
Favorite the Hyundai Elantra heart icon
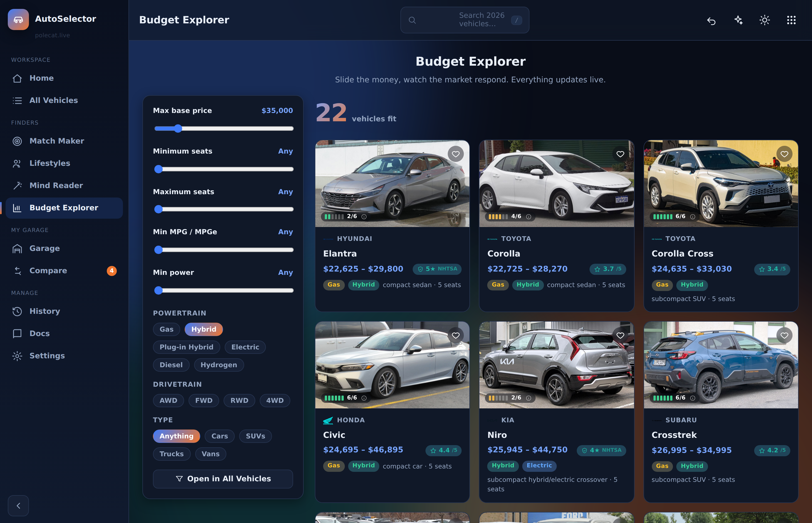tap(455, 154)
